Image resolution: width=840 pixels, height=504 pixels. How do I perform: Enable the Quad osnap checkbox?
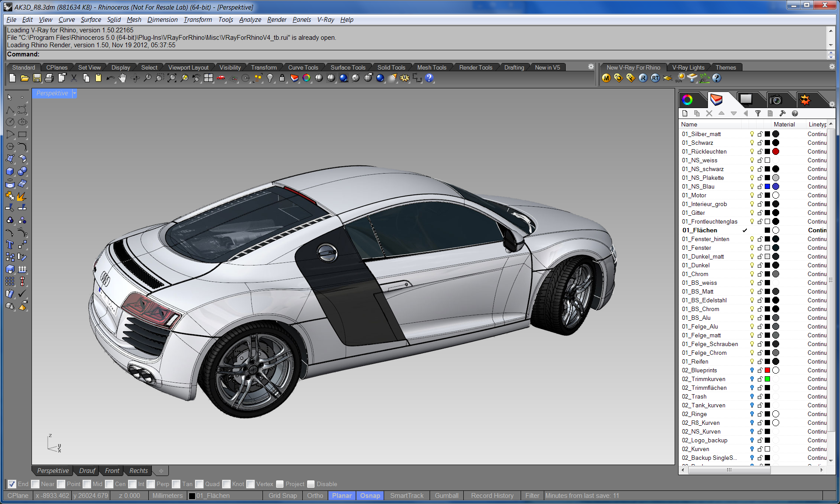[x=199, y=484]
